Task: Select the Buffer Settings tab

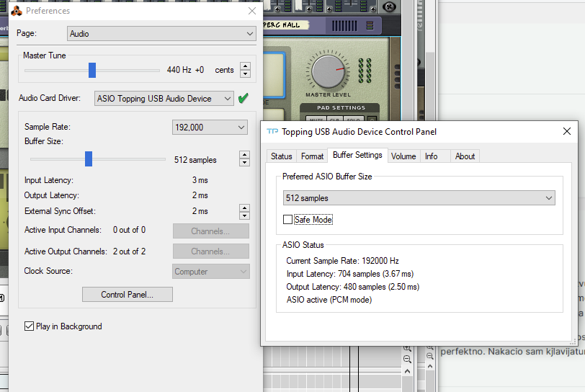Action: [357, 155]
